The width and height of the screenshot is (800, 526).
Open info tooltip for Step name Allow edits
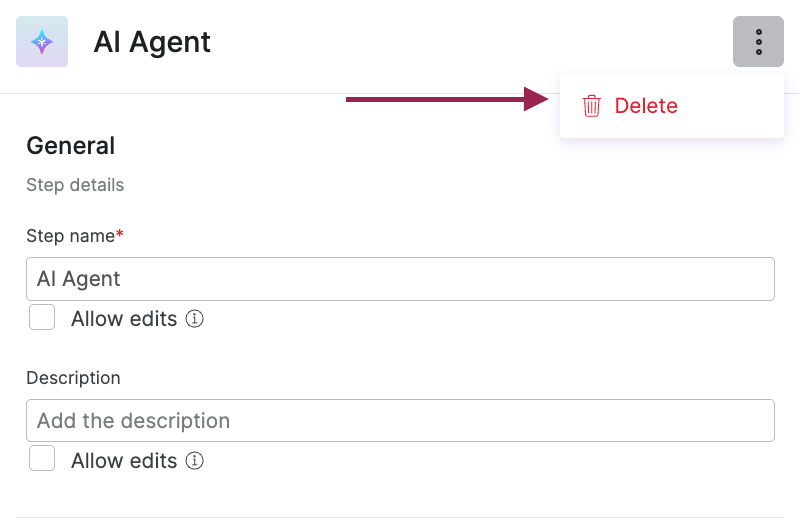tap(194, 319)
